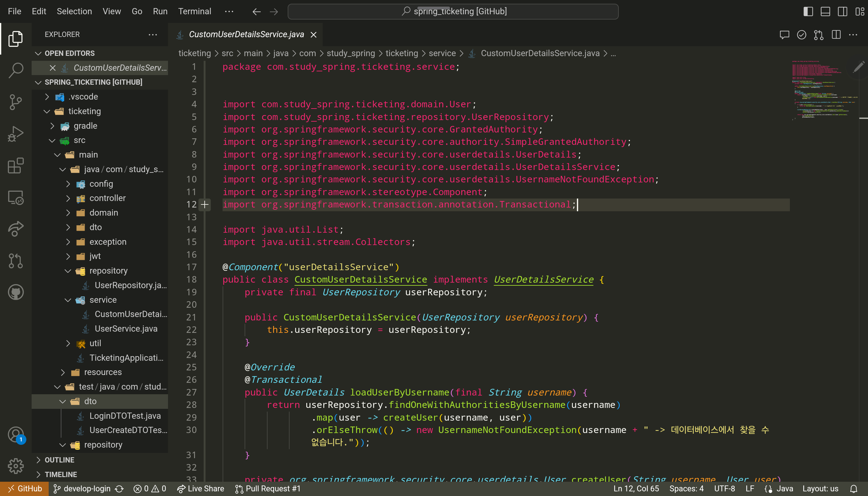868x496 pixels.
Task: Click the notifications bell in the status bar
Action: [853, 489]
